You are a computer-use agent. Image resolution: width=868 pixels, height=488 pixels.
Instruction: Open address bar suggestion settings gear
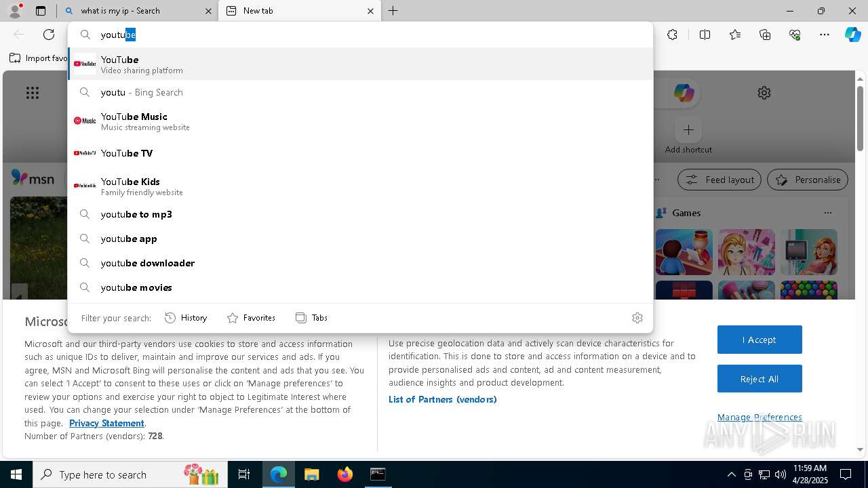click(x=637, y=318)
